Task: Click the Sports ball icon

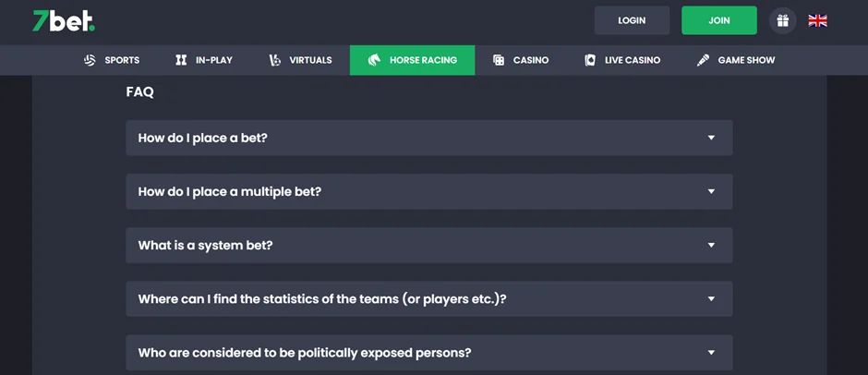Action: click(x=90, y=60)
